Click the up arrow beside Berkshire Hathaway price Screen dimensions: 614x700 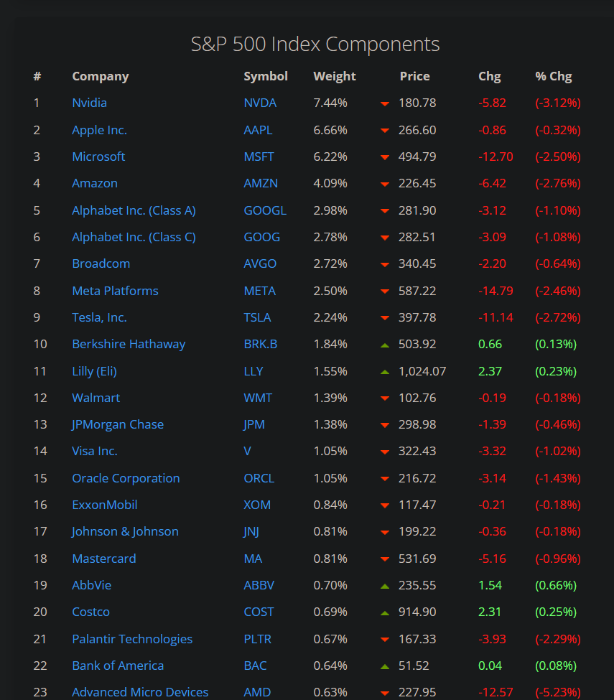click(385, 345)
